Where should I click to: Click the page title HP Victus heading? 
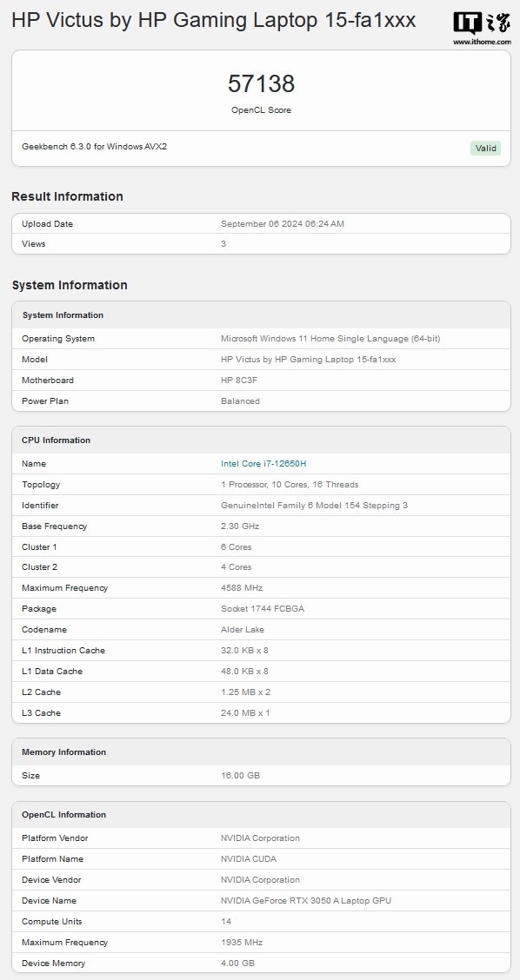pyautogui.click(x=213, y=21)
